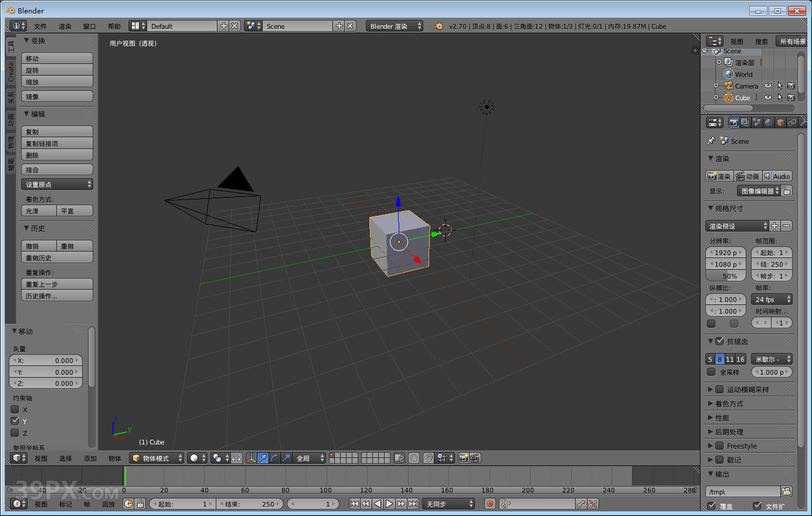Screen dimensions: 812x516
Task: Disable Camera renderability via its camera toggle
Action: click(x=792, y=86)
